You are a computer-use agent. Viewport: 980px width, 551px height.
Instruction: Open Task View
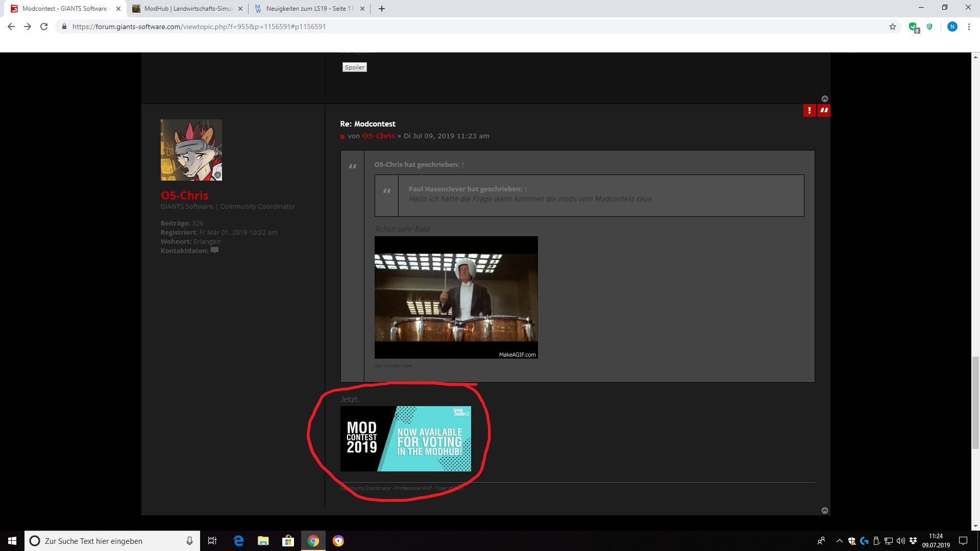212,541
